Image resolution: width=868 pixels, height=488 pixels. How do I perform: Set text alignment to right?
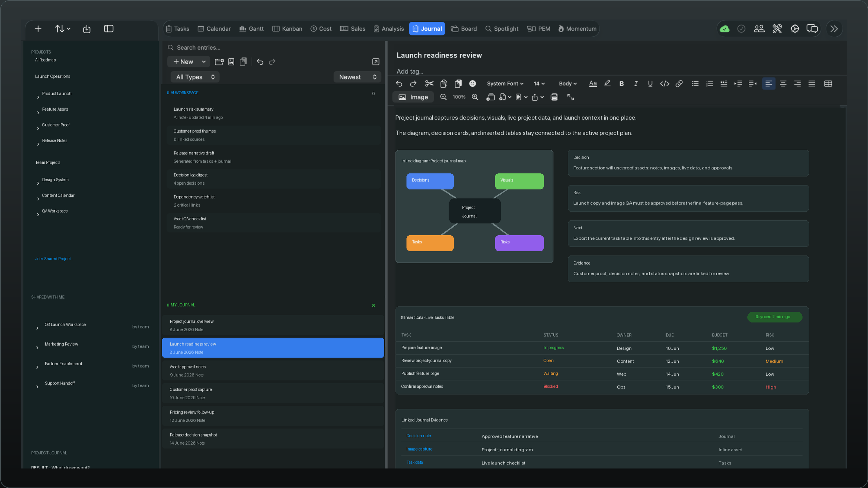point(797,84)
